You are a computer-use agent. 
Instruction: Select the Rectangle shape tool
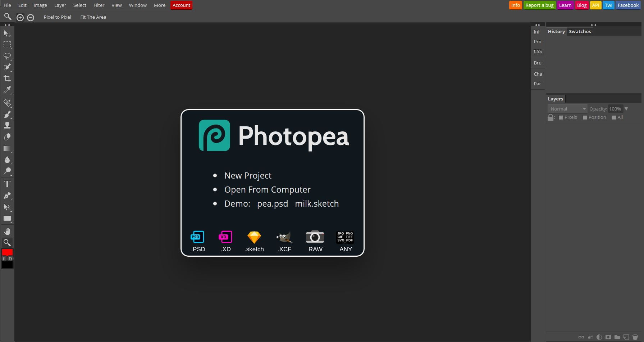[7, 218]
